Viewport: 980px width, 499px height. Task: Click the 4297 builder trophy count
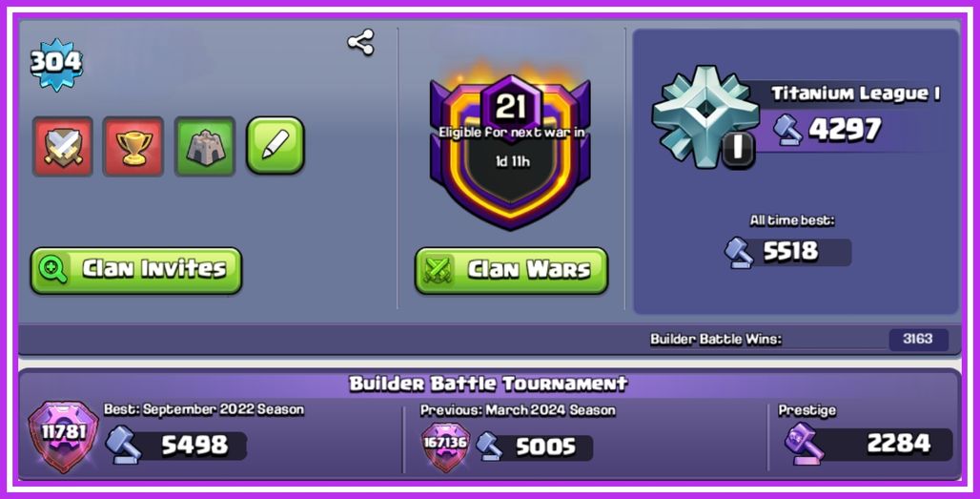(845, 130)
